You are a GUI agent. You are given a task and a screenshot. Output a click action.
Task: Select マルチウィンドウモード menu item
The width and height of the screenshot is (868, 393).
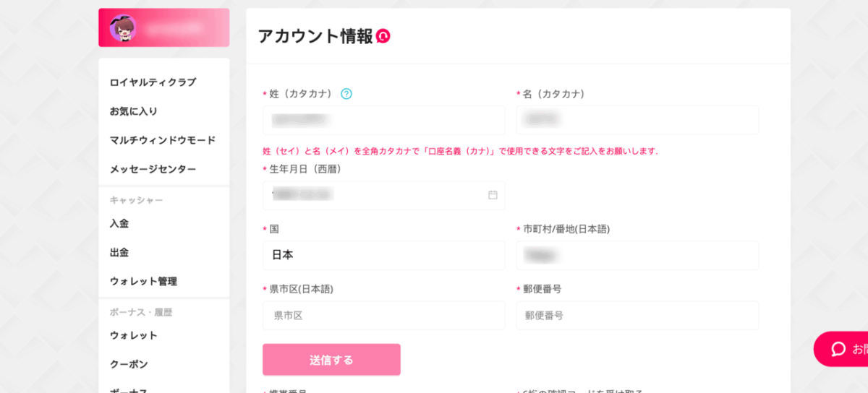coord(163,140)
